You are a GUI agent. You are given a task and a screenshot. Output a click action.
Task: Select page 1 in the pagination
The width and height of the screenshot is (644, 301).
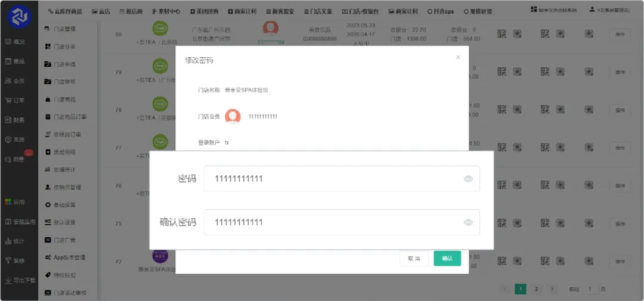click(521, 289)
